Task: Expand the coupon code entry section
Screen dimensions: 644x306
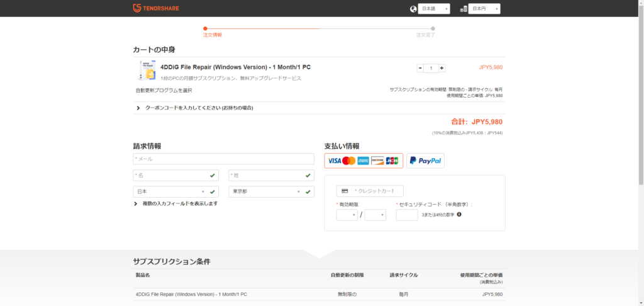Action: coord(195,108)
